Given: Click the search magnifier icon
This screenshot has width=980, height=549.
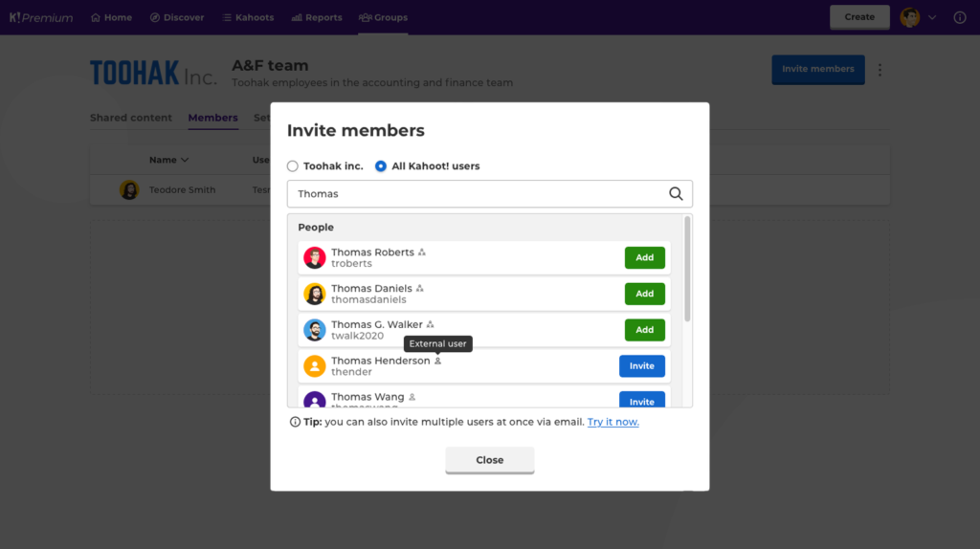Looking at the screenshot, I should point(676,194).
